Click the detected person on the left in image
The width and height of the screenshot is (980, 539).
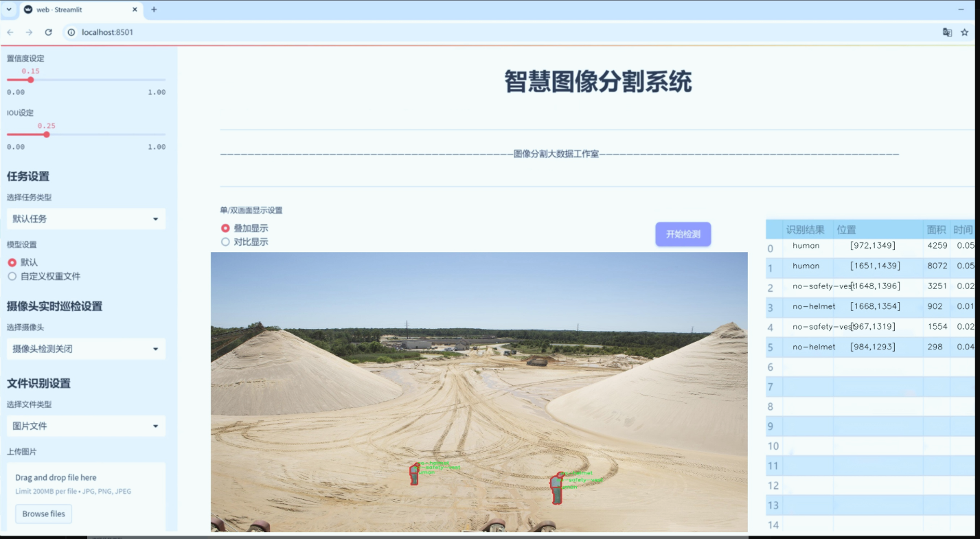click(x=414, y=474)
